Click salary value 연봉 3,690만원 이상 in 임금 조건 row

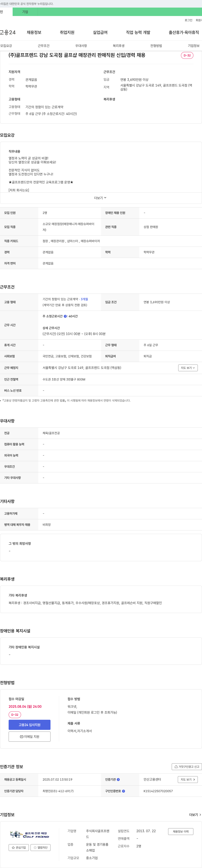coord(157,302)
